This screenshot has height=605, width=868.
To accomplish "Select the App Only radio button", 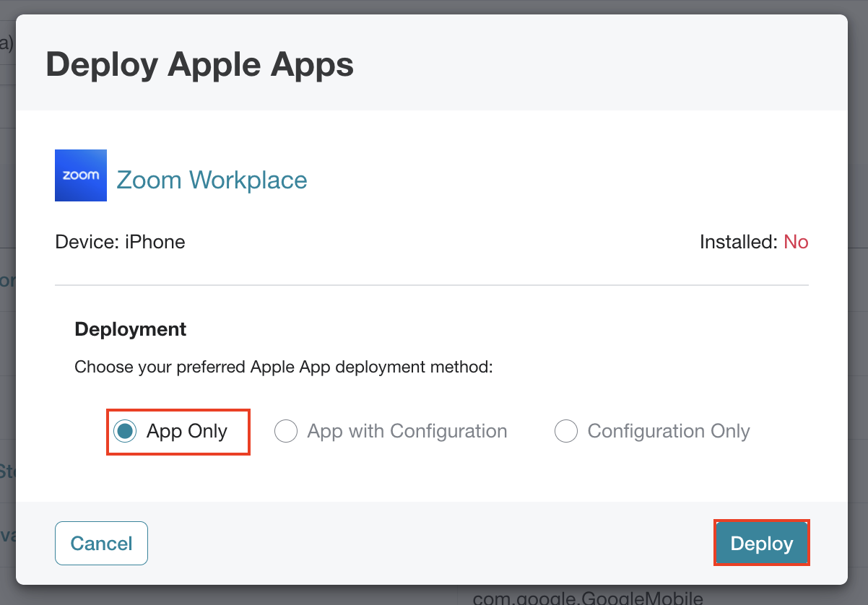I will point(125,431).
